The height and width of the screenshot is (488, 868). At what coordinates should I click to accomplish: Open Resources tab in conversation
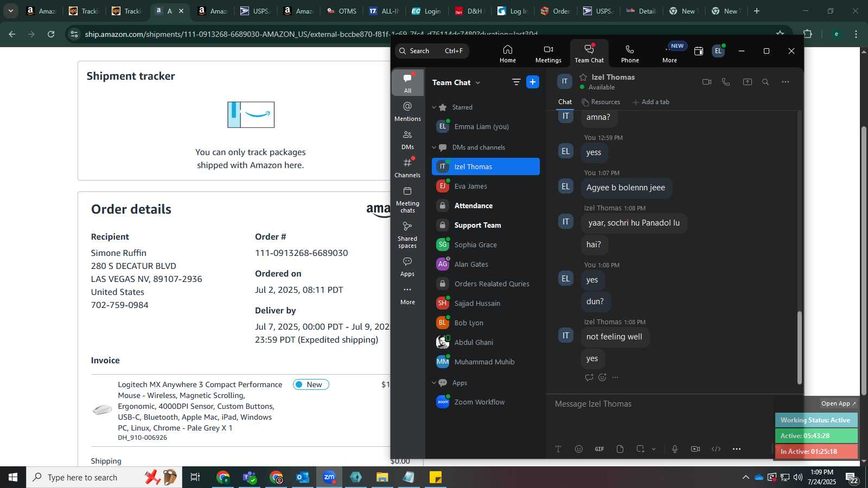click(x=601, y=102)
